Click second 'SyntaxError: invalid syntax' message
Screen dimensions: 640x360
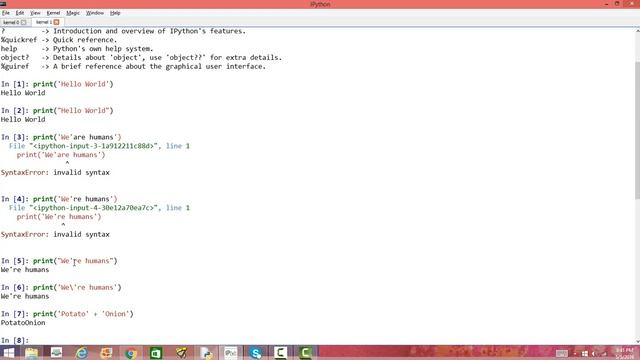click(55, 235)
